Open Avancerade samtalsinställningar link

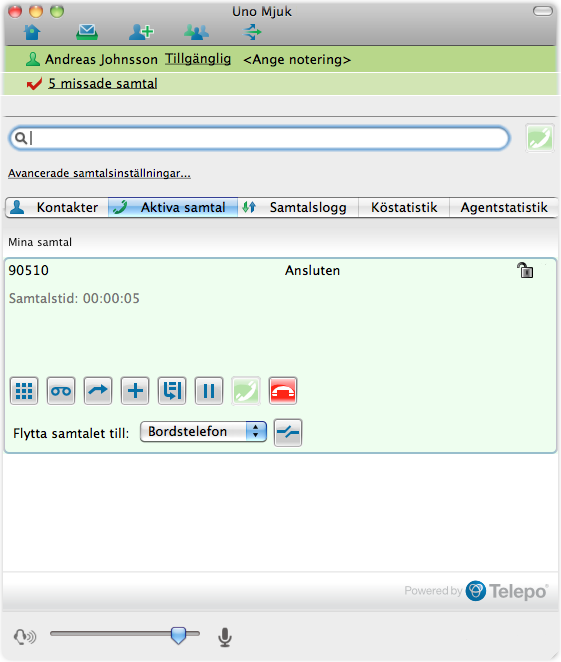(100, 174)
